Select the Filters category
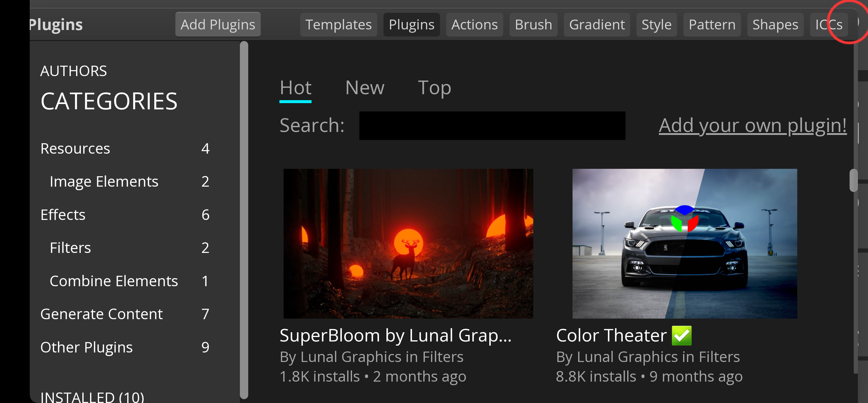 coord(70,247)
